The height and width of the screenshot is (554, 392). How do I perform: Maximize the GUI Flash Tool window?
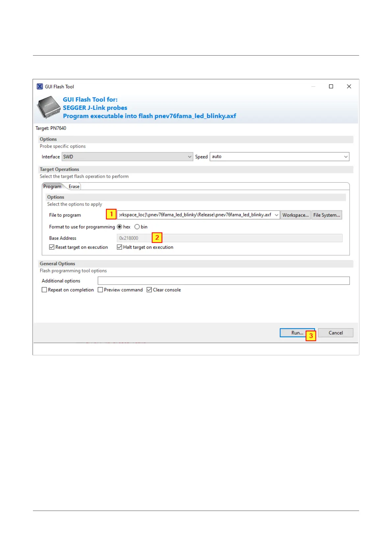[x=331, y=87]
